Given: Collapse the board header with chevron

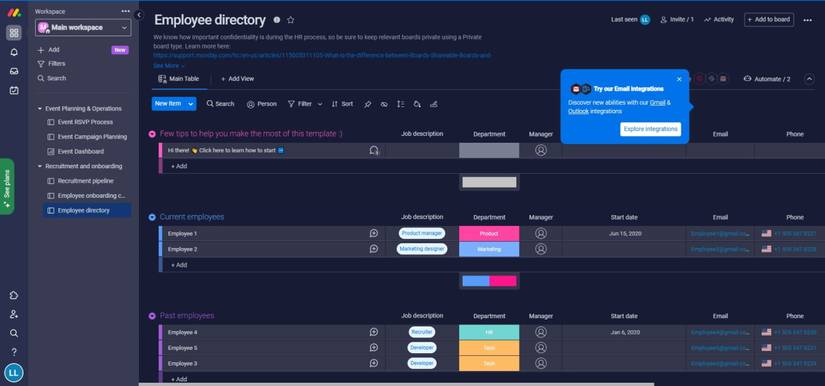Looking at the screenshot, I should point(810,79).
